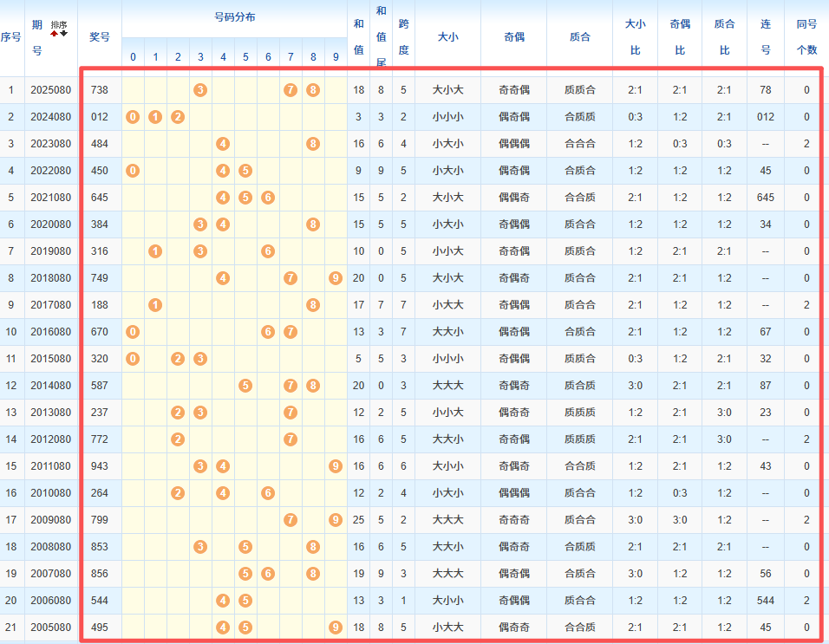The image size is (829, 644).
Task: Click orange ball 7 in row 2013080
Action: [x=290, y=412]
